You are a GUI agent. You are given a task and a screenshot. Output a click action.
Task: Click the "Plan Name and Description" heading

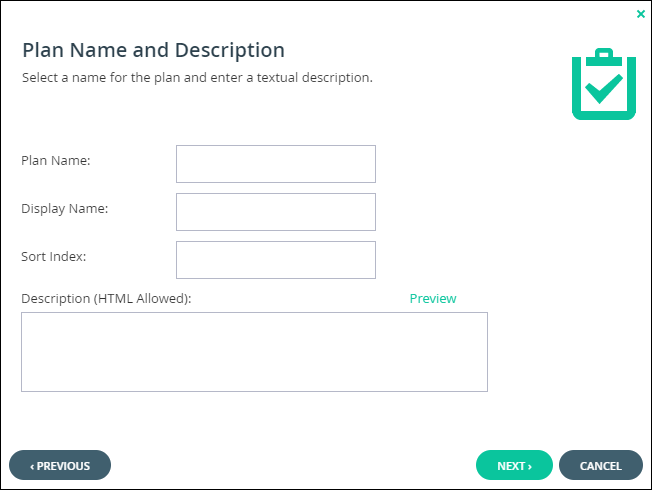153,50
